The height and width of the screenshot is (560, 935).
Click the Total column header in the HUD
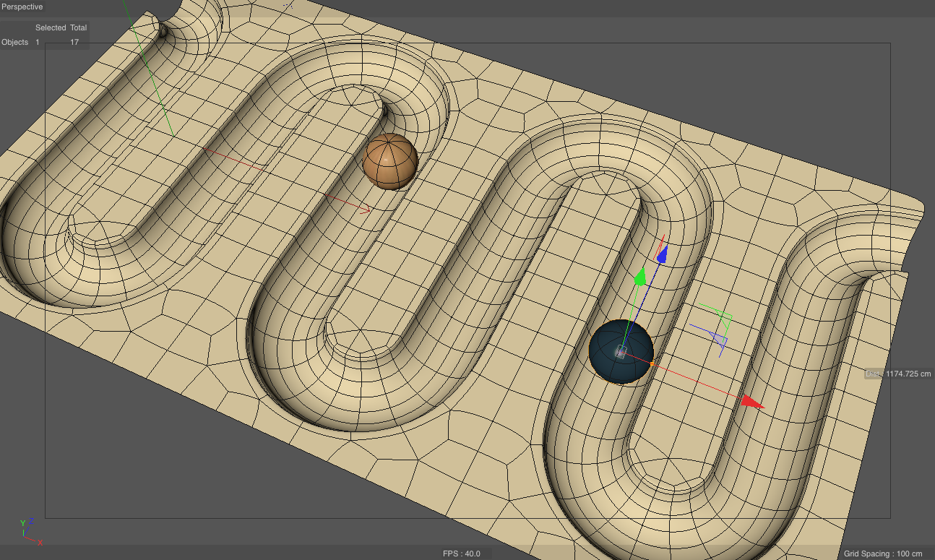[78, 27]
